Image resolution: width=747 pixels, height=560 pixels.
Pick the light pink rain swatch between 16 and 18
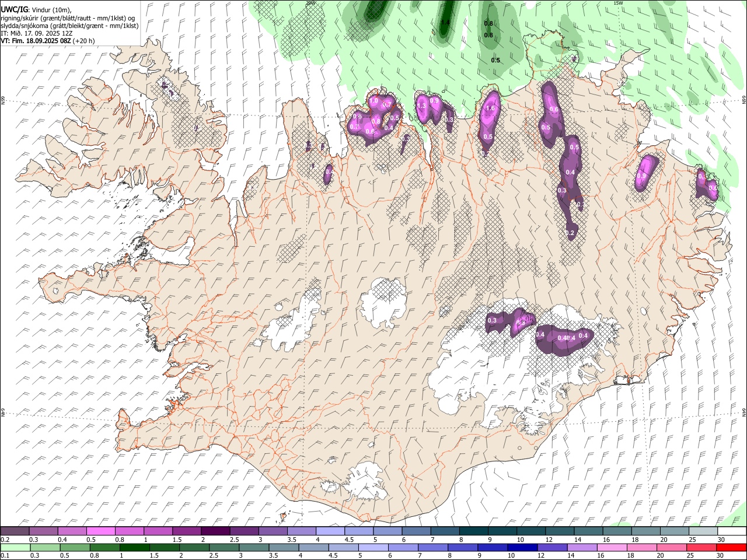611,547
